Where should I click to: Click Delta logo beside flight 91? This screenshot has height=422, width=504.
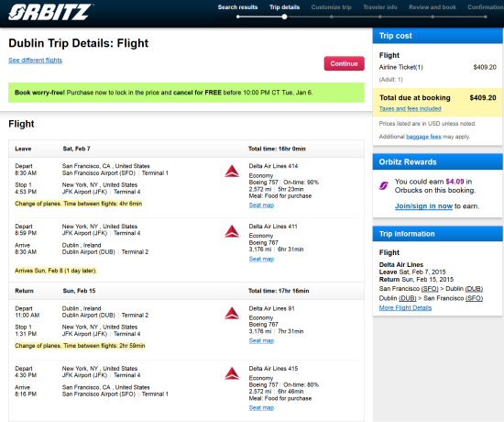coord(232,313)
